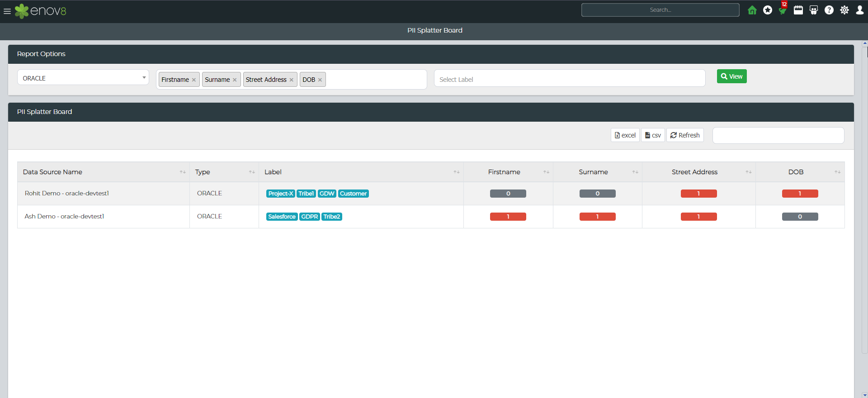868x398 pixels.
Task: Open favorites star icon
Action: coord(768,10)
